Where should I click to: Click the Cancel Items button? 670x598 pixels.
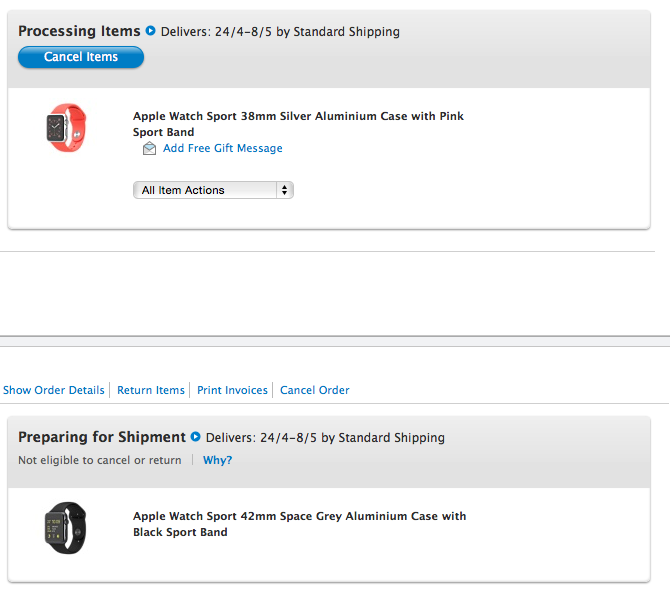pyautogui.click(x=81, y=57)
